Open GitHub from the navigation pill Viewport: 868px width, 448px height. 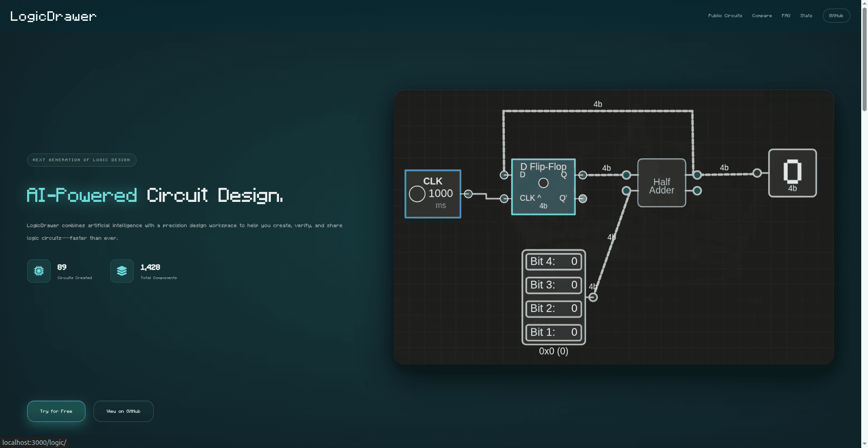[x=836, y=15]
